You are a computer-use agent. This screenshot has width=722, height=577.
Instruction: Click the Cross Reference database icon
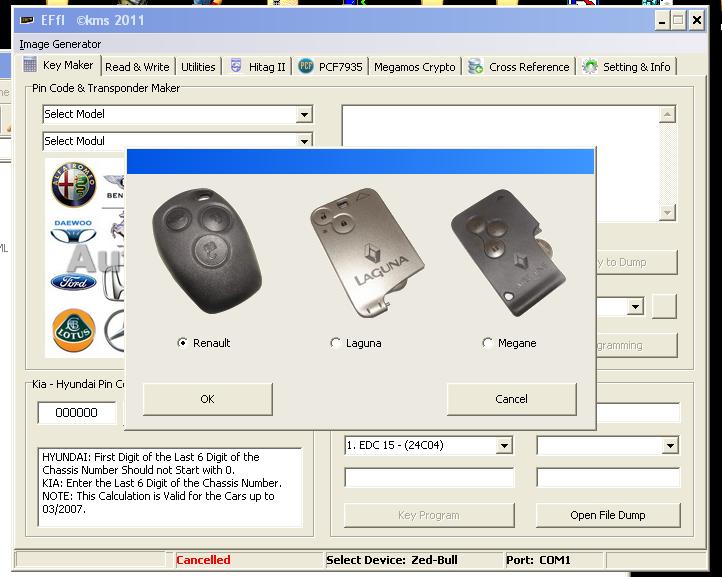pyautogui.click(x=475, y=67)
